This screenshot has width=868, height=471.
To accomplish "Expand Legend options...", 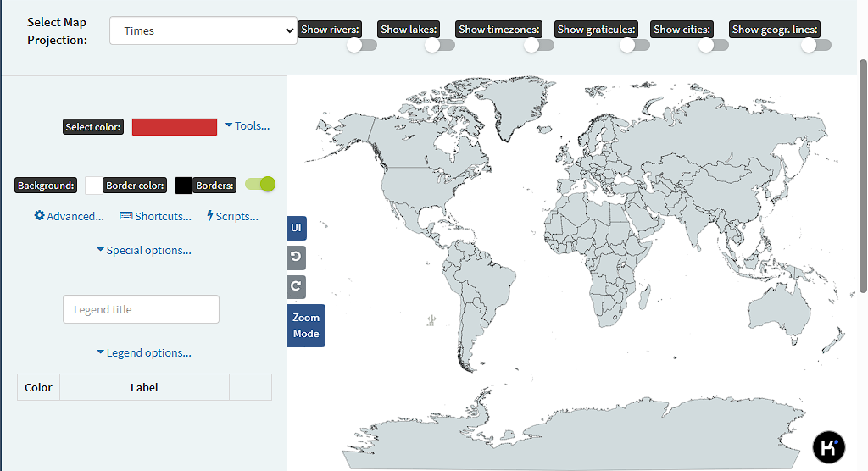I will tap(144, 352).
